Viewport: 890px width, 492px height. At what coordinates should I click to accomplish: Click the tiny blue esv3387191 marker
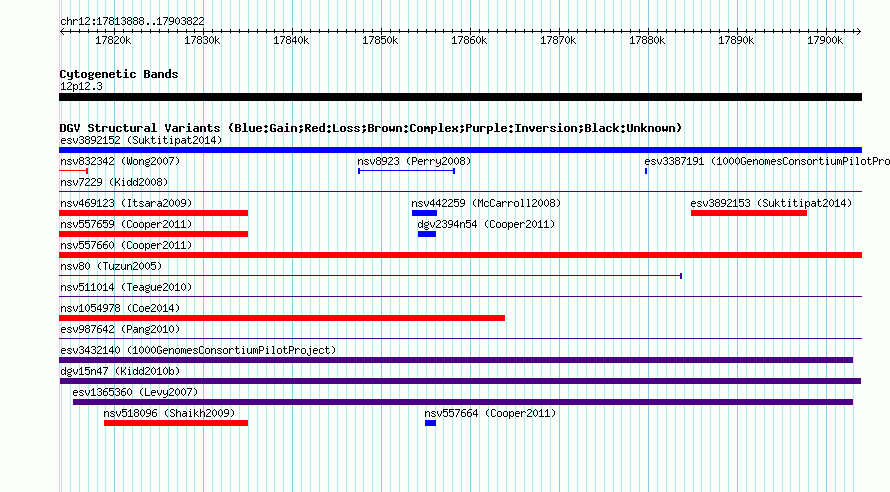[646, 171]
